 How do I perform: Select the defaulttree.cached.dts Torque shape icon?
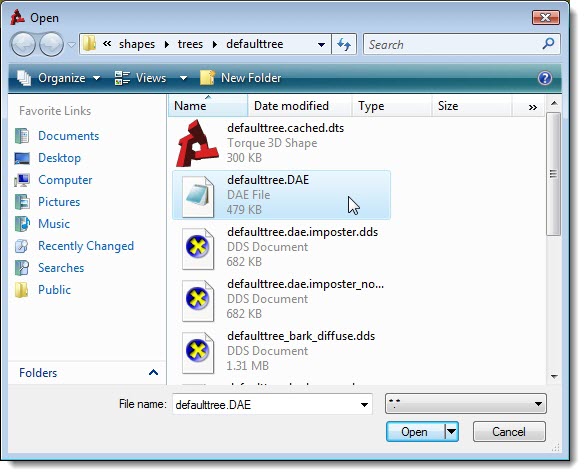tap(197, 143)
